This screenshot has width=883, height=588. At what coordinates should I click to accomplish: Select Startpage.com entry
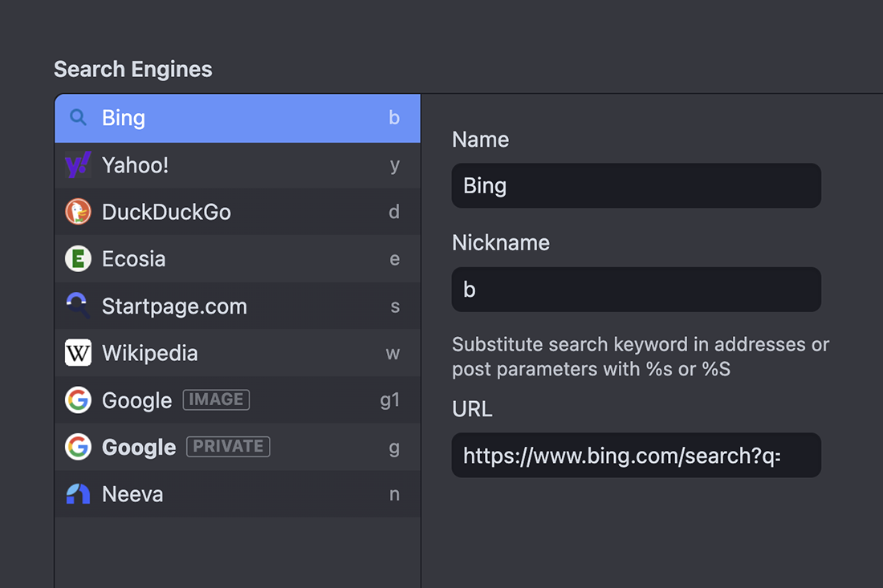174,306
